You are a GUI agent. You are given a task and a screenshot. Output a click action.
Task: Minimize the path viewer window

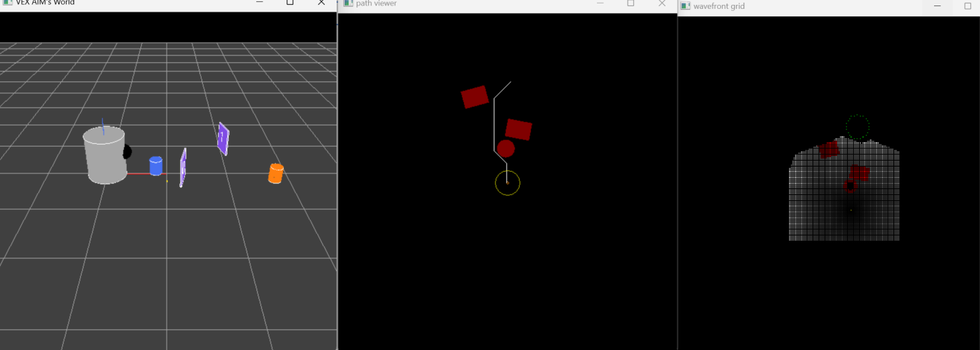(x=600, y=3)
